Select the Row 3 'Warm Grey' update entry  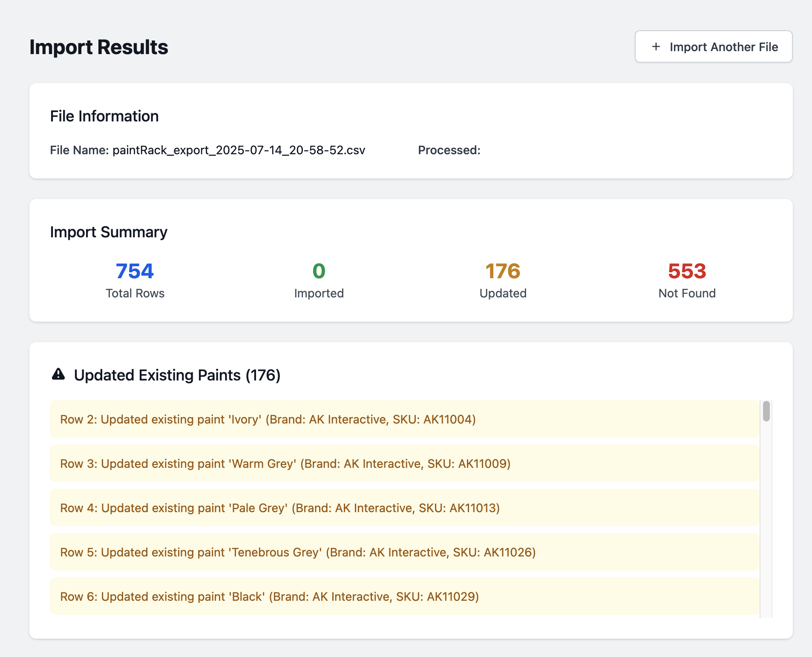point(405,464)
